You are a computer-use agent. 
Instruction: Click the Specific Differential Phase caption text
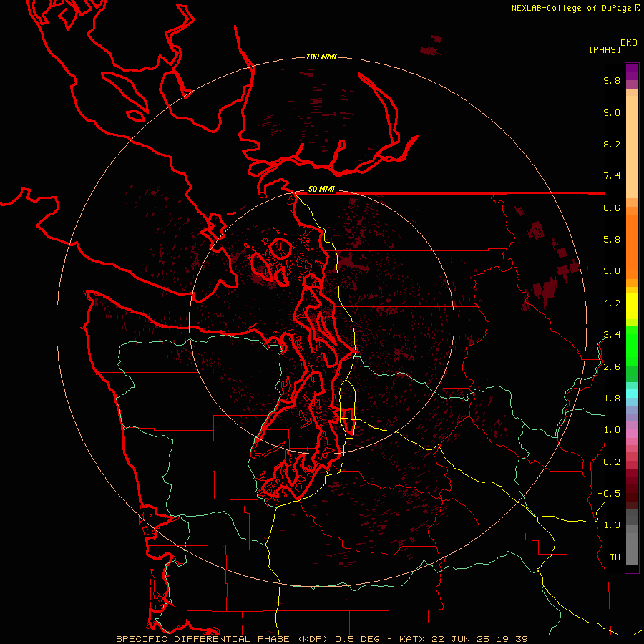coord(321,639)
